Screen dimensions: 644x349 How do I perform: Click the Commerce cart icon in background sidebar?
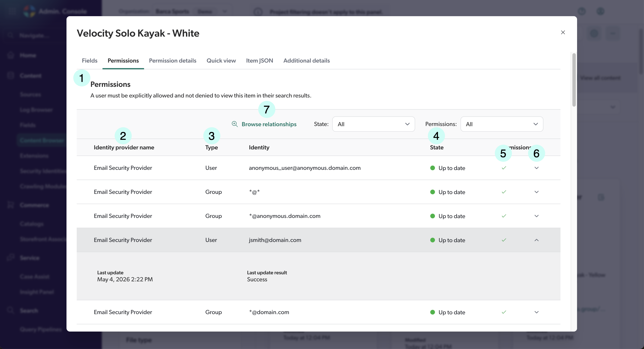10,205
